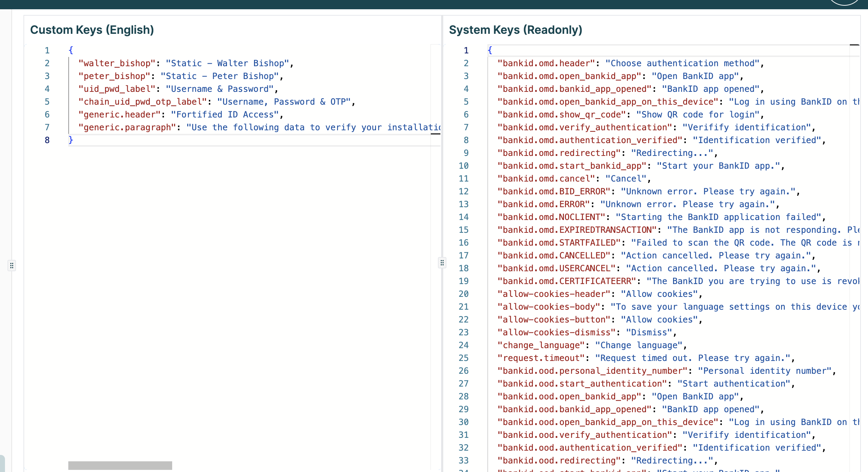This screenshot has width=868, height=472.
Task: Click the splitter handle between the editors
Action: (x=442, y=263)
